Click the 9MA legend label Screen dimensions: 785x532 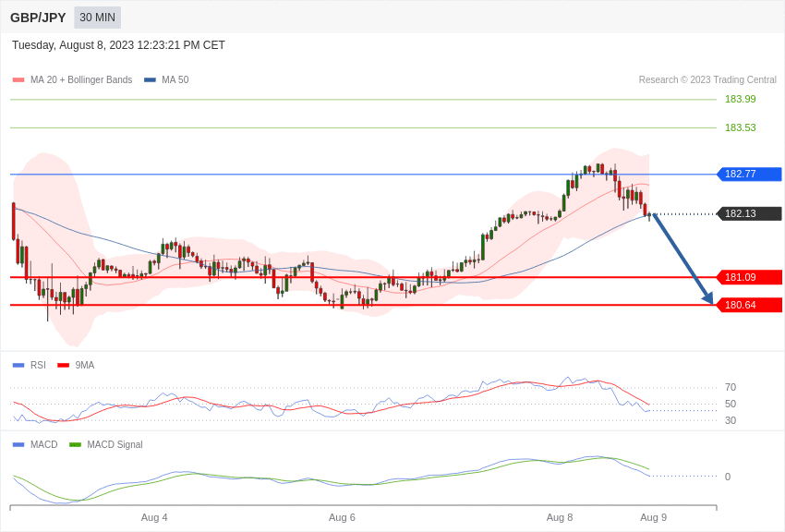[85, 366]
